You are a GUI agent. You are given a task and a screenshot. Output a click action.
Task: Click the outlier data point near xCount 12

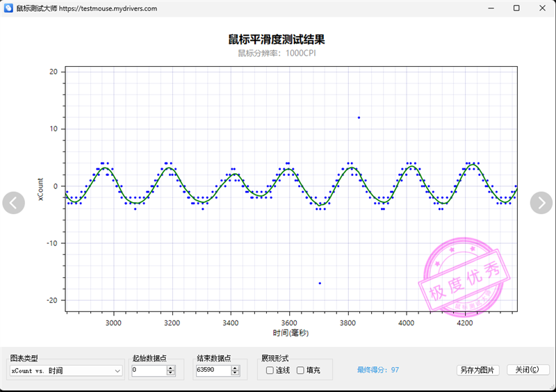point(359,117)
